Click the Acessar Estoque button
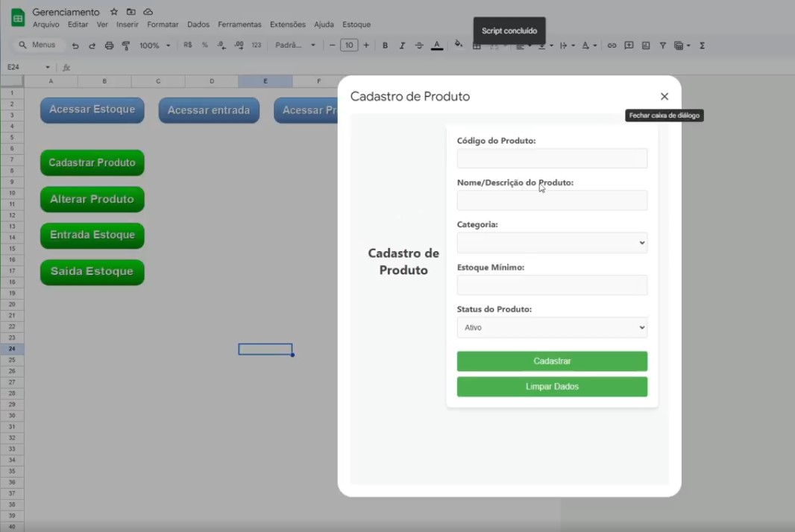795x532 pixels. coord(92,110)
